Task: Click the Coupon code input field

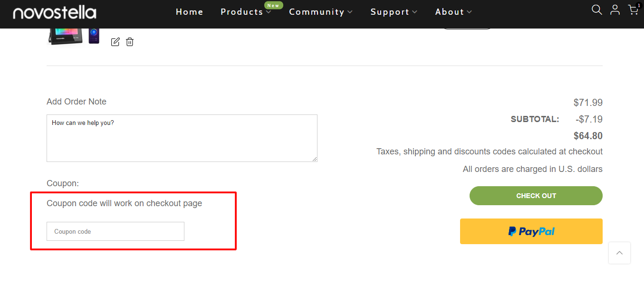Action: pos(115,231)
